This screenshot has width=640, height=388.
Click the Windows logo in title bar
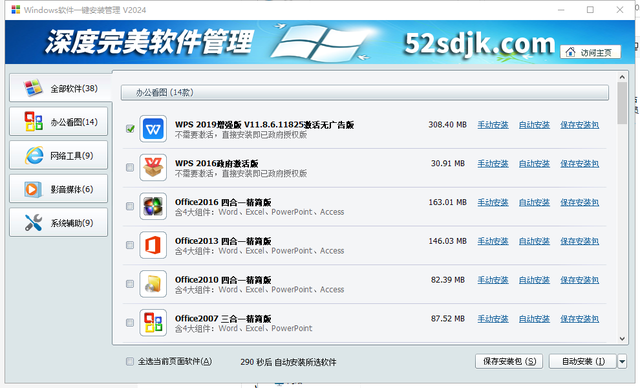tap(16, 10)
